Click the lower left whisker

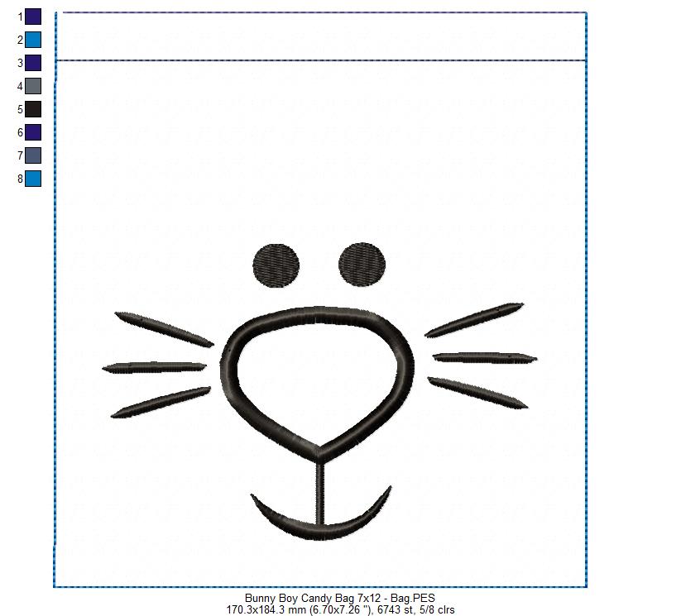pos(160,402)
